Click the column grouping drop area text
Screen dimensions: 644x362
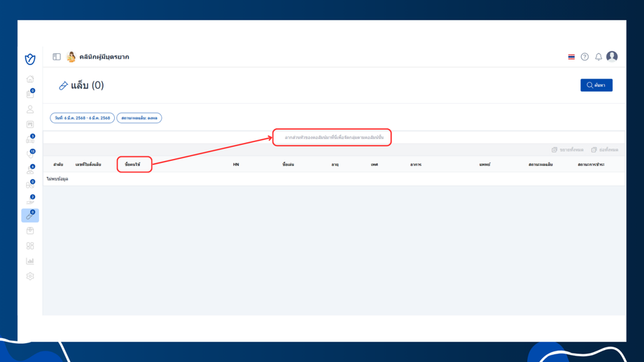click(334, 137)
